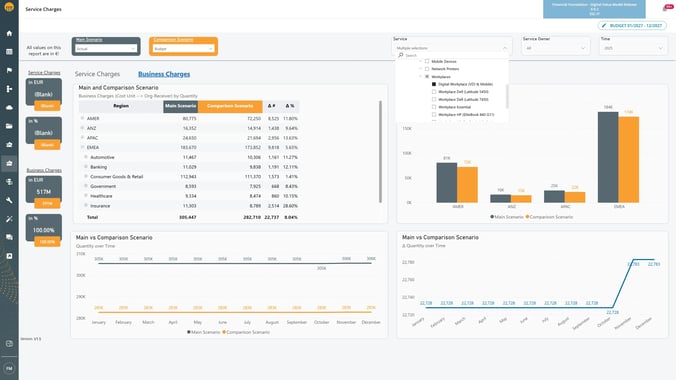Screen dimensions: 676x380
Task: Click the blue model version banner
Action: [x=594, y=9]
